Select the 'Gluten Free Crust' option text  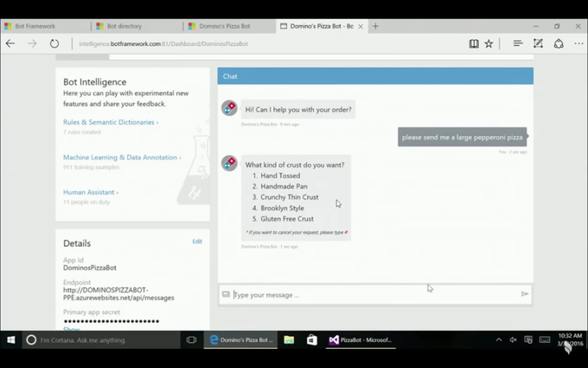(287, 219)
